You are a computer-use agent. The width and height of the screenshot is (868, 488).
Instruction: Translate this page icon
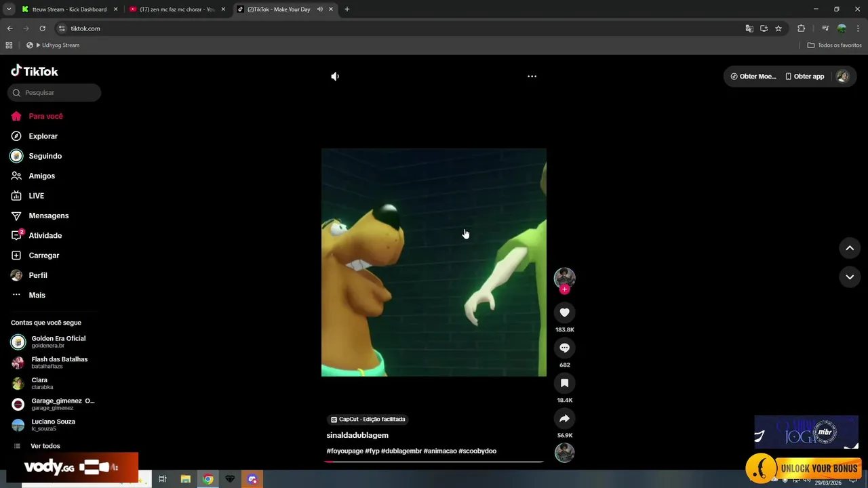[749, 28]
